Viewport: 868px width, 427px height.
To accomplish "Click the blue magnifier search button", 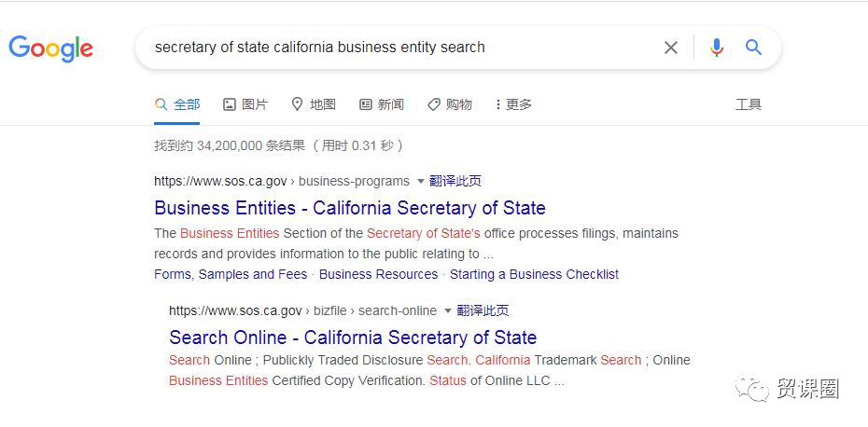I will [x=753, y=48].
